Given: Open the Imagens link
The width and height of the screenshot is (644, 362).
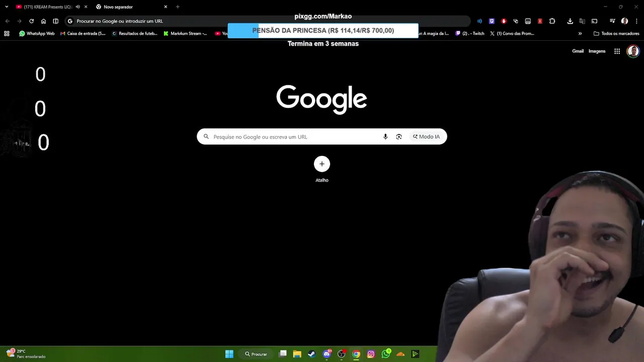Looking at the screenshot, I should [x=597, y=51].
